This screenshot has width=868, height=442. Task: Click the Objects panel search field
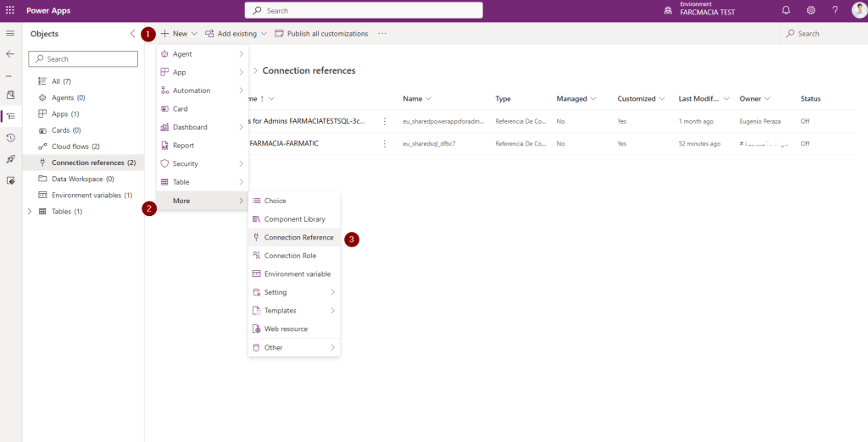(83, 59)
